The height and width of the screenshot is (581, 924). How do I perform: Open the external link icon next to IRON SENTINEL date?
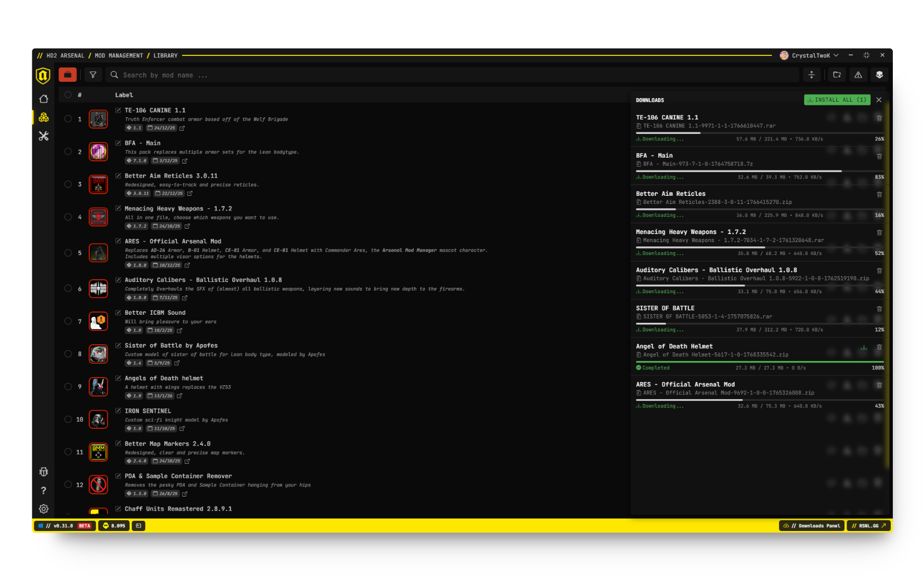[x=182, y=428]
